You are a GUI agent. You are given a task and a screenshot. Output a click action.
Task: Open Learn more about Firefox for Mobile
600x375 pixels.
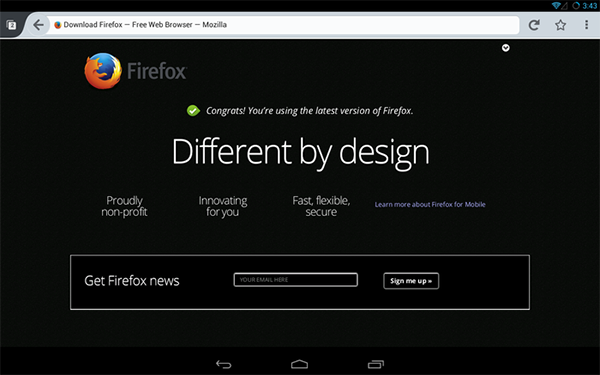(430, 204)
